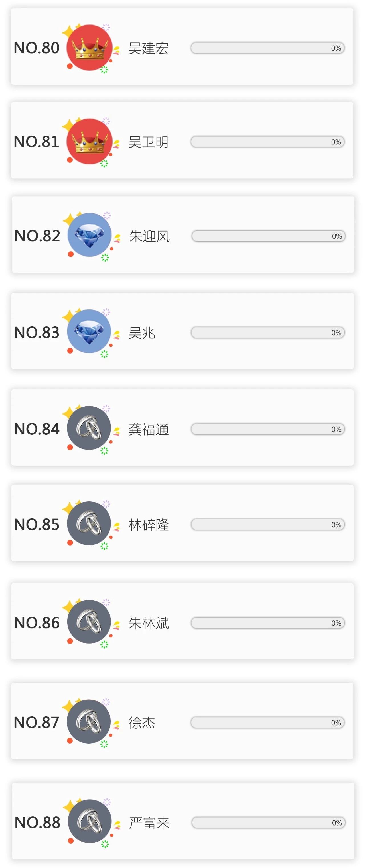Click the rings icon for NO.88
365x868 pixels.
(90, 822)
